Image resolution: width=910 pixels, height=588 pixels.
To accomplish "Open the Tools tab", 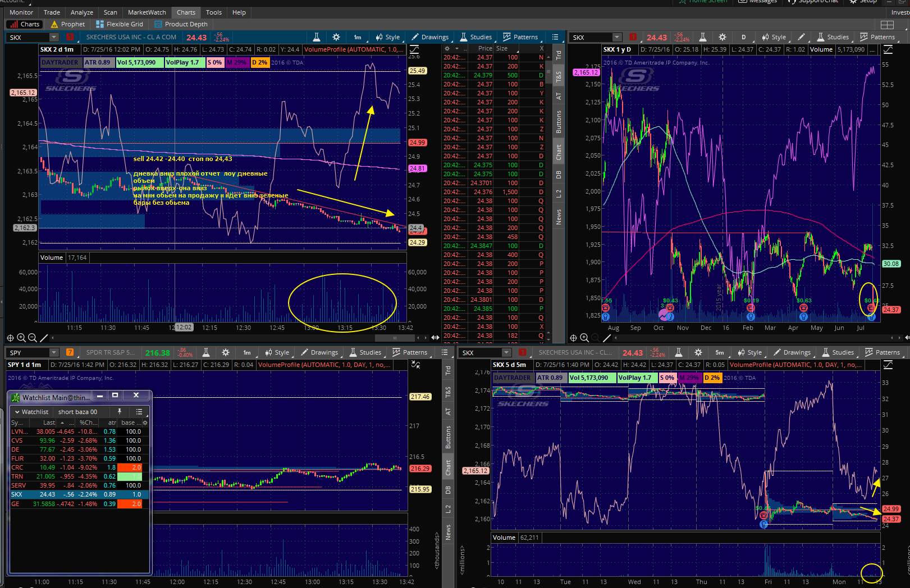I will pos(213,12).
